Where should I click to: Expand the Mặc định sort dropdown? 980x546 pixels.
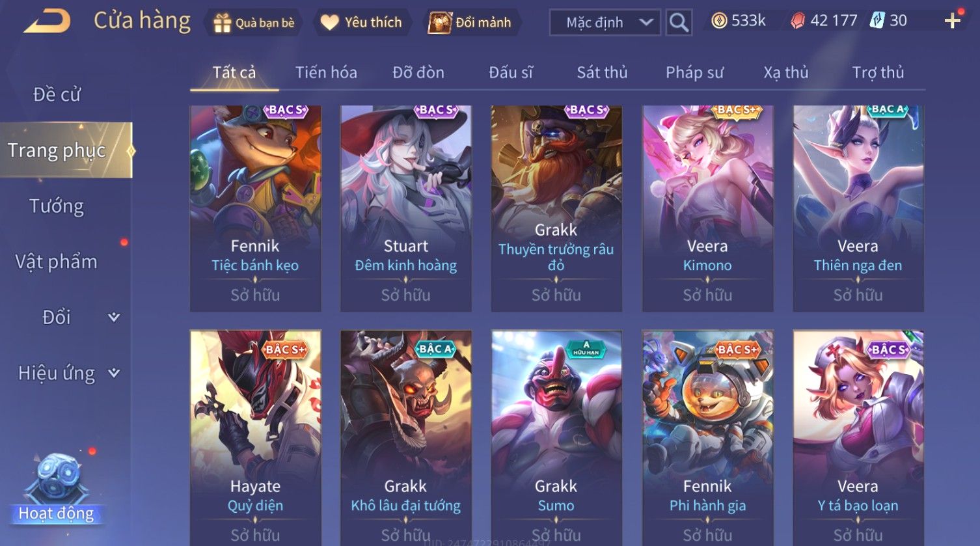(x=605, y=23)
